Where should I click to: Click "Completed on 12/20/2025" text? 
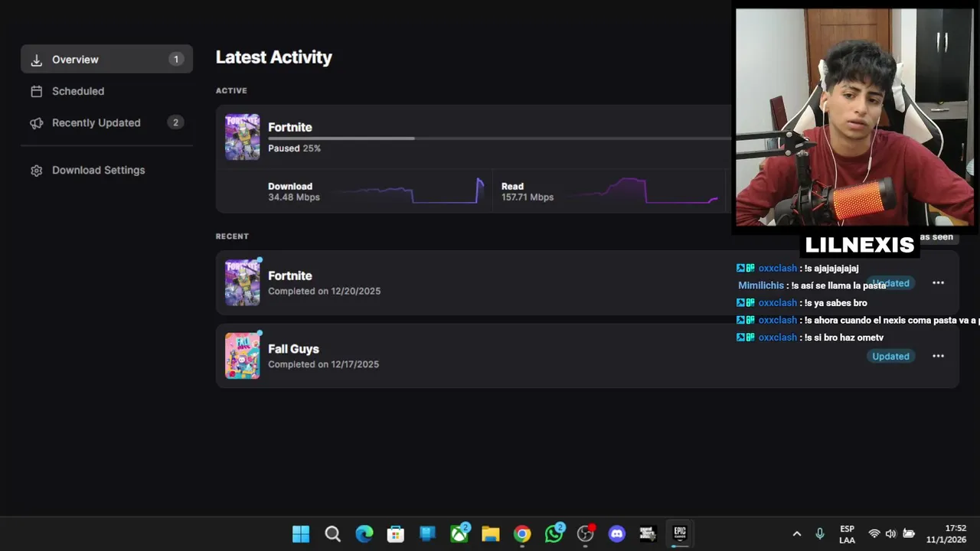[x=324, y=291]
